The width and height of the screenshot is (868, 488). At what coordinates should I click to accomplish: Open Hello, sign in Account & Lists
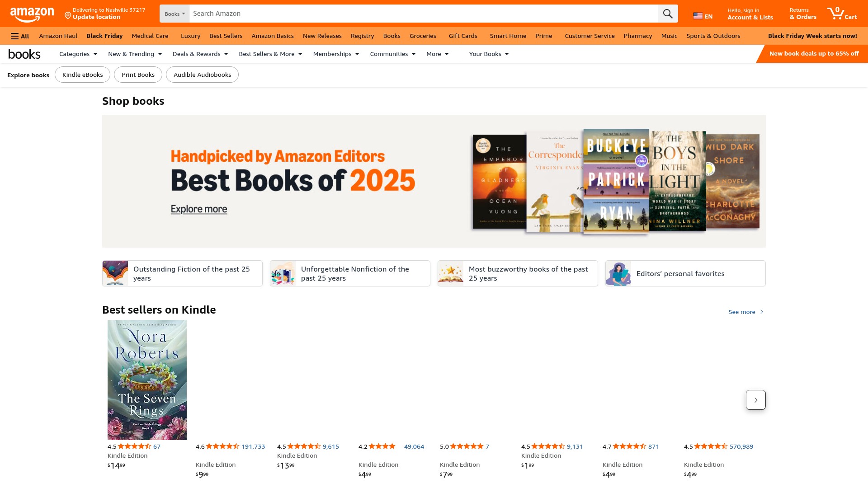[x=750, y=14]
